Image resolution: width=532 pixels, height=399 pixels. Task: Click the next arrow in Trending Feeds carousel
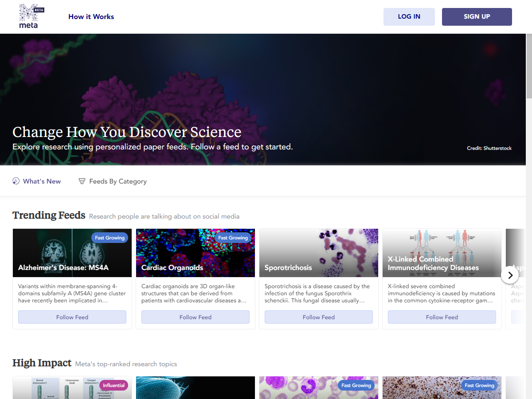510,275
